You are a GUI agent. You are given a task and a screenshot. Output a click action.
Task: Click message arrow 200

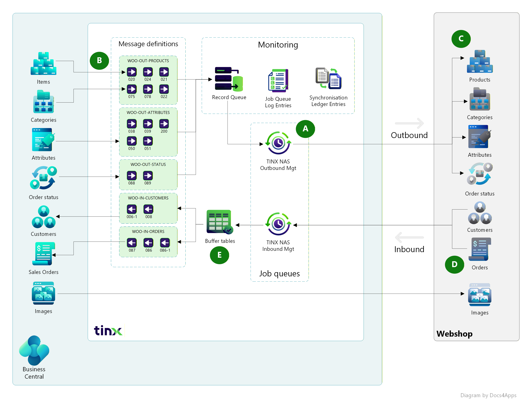(x=164, y=124)
